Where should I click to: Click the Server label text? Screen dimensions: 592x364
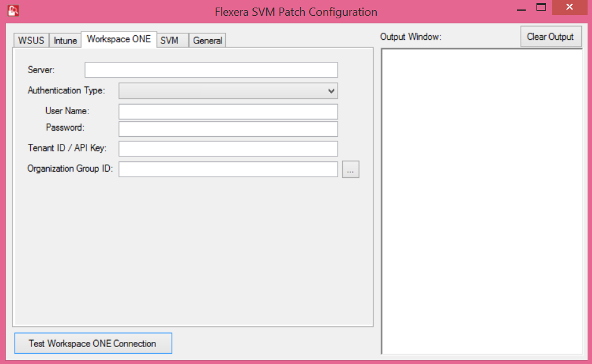click(41, 70)
